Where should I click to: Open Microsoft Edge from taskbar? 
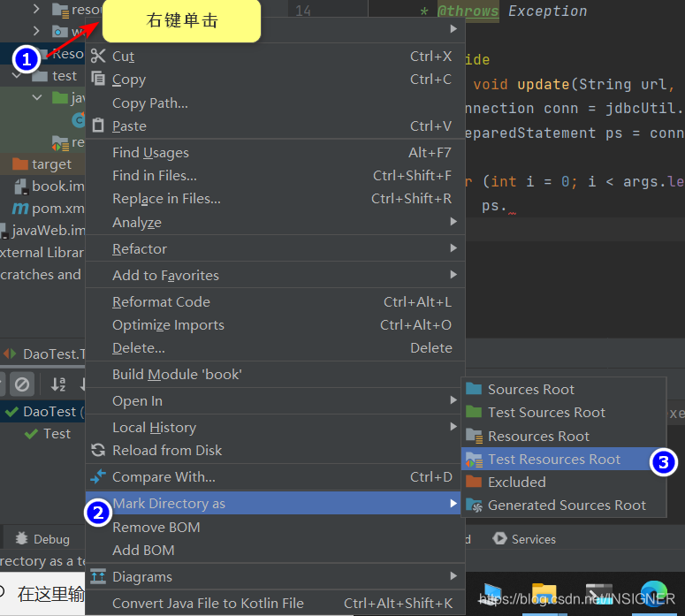click(653, 595)
